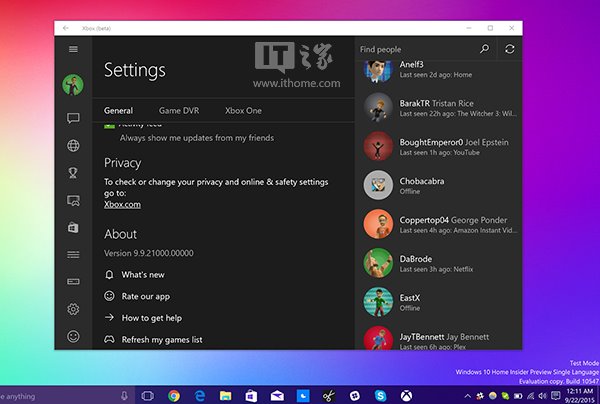
Task: Open the globe icon in the sidebar
Action: point(73,146)
